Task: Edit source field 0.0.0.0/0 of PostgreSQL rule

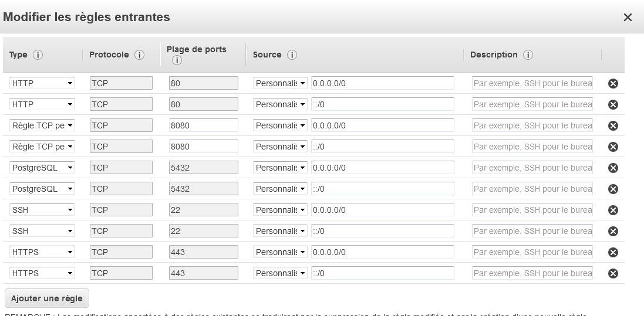Action: click(382, 168)
